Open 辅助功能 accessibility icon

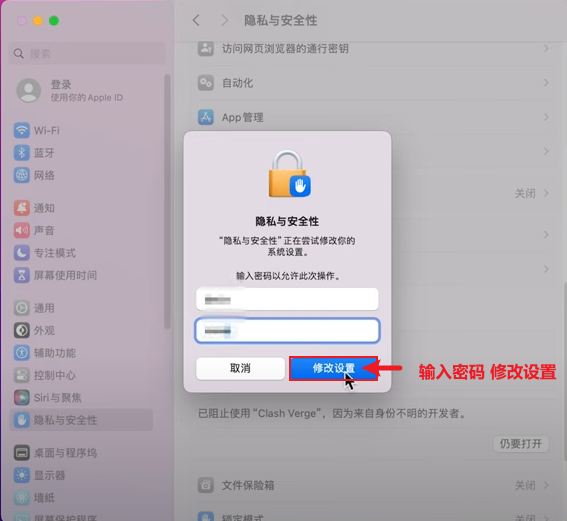click(22, 353)
